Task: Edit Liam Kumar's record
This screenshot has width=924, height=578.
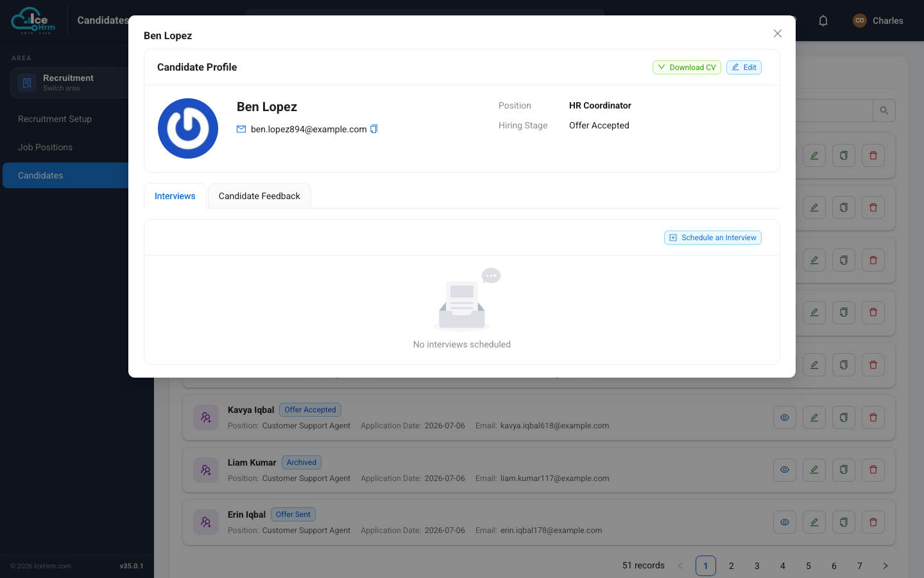Action: click(x=814, y=469)
